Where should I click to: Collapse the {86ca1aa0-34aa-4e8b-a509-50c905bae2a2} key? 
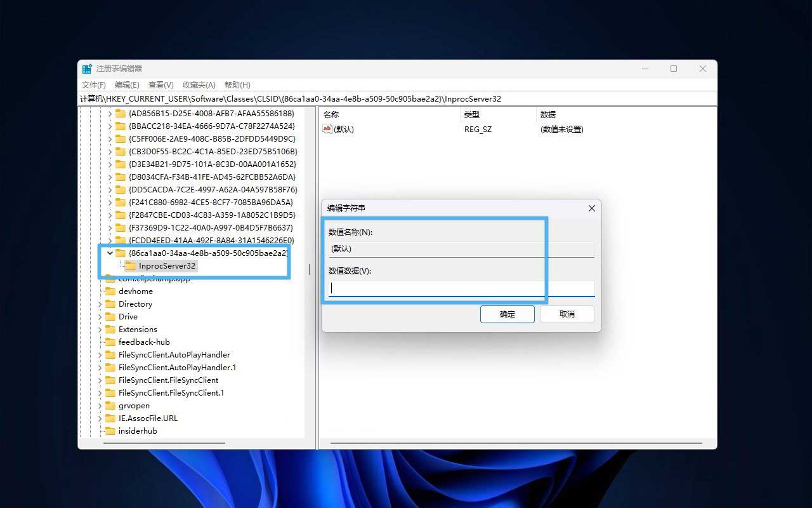[x=109, y=253]
